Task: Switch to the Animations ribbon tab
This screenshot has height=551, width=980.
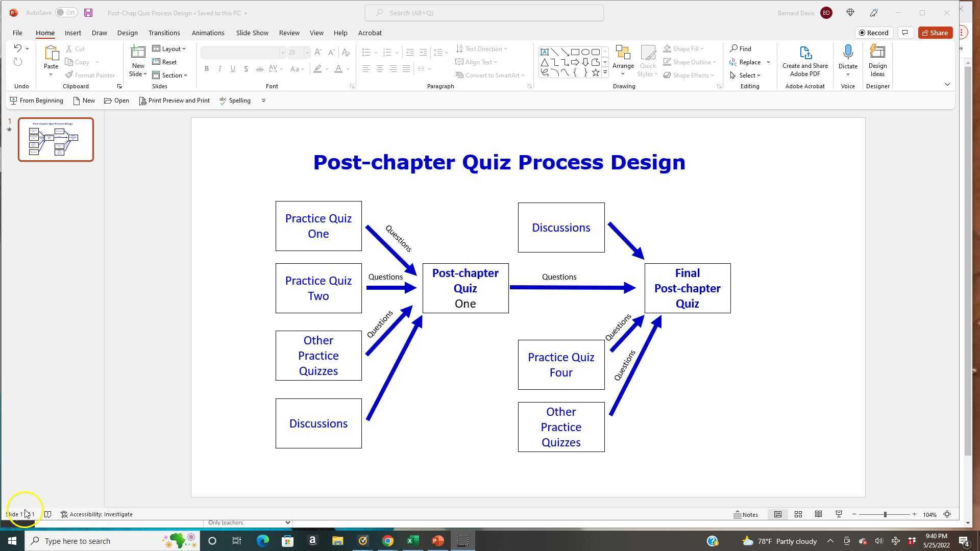Action: 208,33
